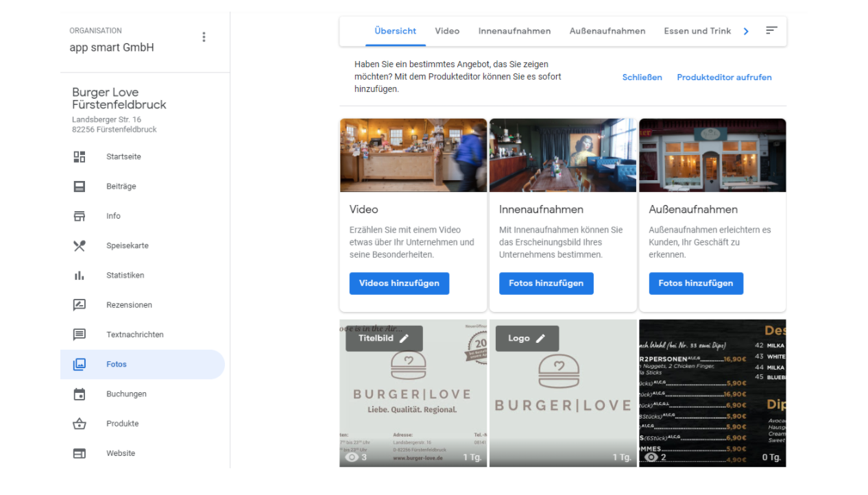Screen dimensions: 868x495
Task: Click the Buchungen calendar icon
Action: [80, 394]
